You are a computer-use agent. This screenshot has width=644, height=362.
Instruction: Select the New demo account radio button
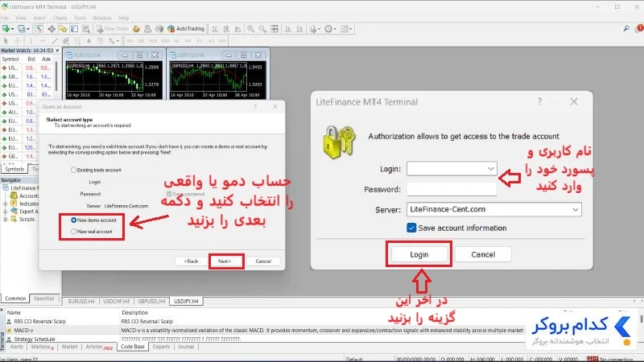73,220
